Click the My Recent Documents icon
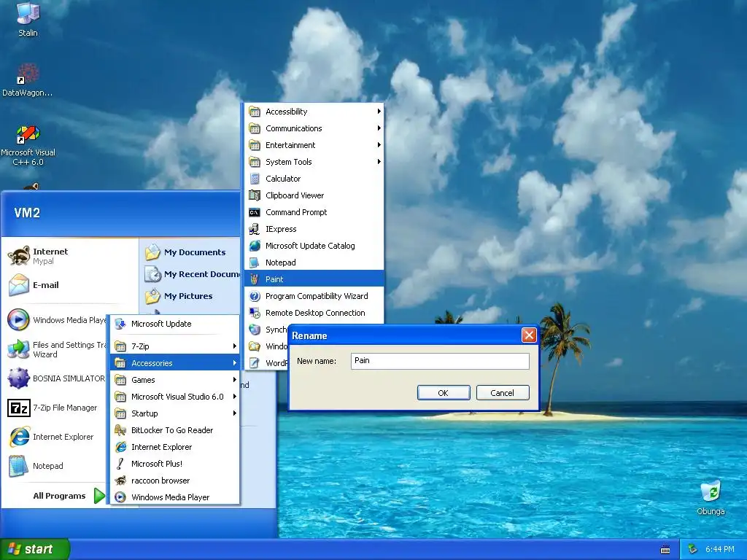The height and width of the screenshot is (560, 747). click(152, 274)
